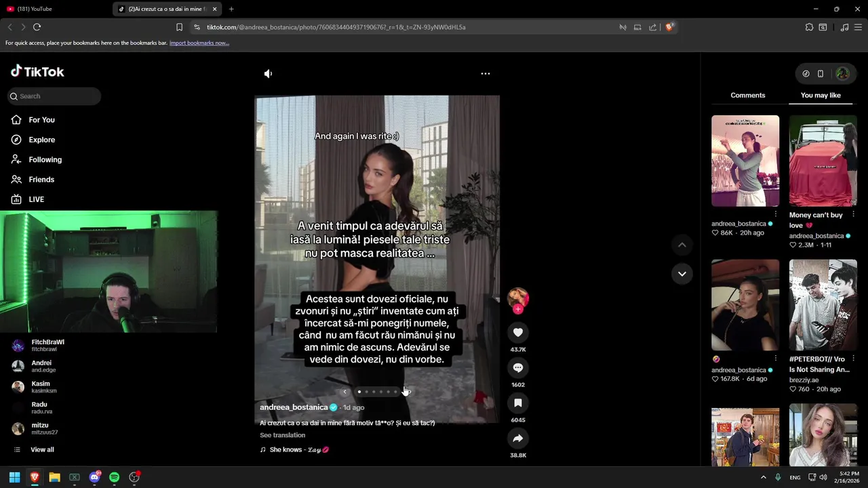The height and width of the screenshot is (488, 868).
Task: Open FitchBraWl's followed account
Action: click(39, 346)
